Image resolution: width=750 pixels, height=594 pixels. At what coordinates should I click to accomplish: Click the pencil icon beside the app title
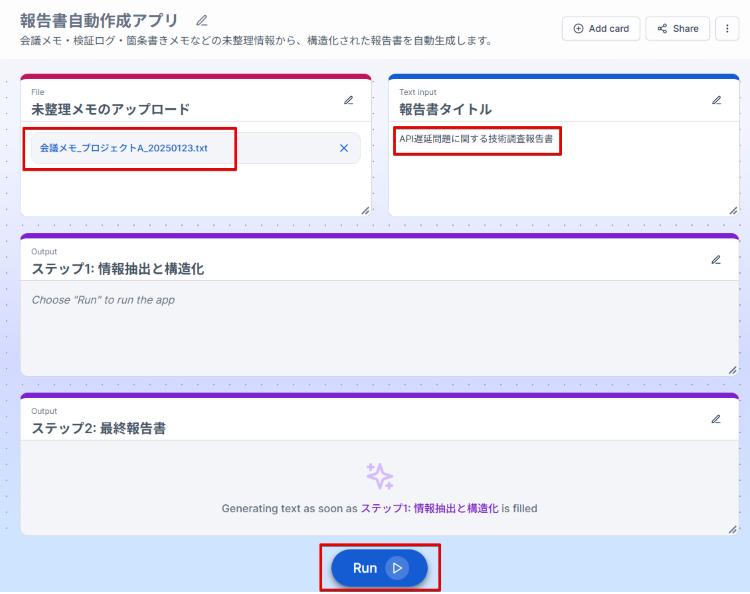202,20
